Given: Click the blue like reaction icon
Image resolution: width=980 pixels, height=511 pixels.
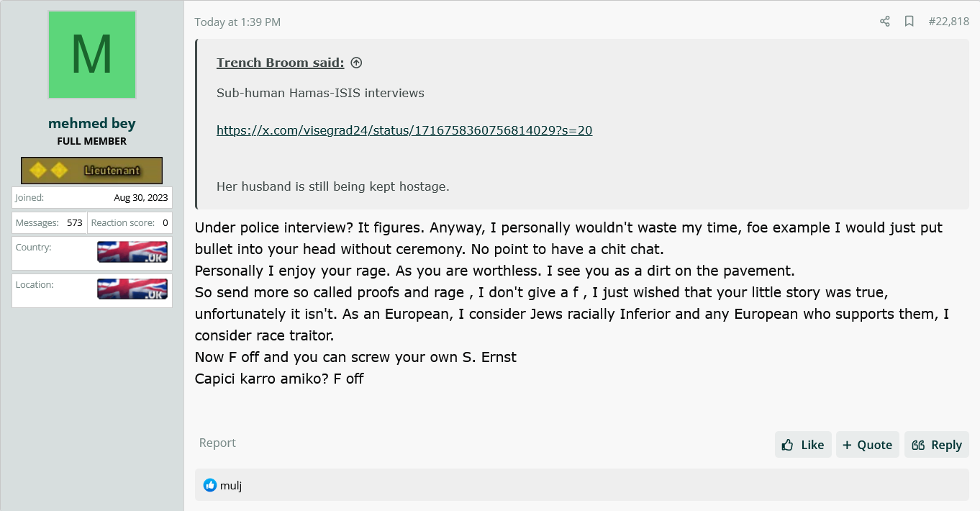Looking at the screenshot, I should [210, 485].
